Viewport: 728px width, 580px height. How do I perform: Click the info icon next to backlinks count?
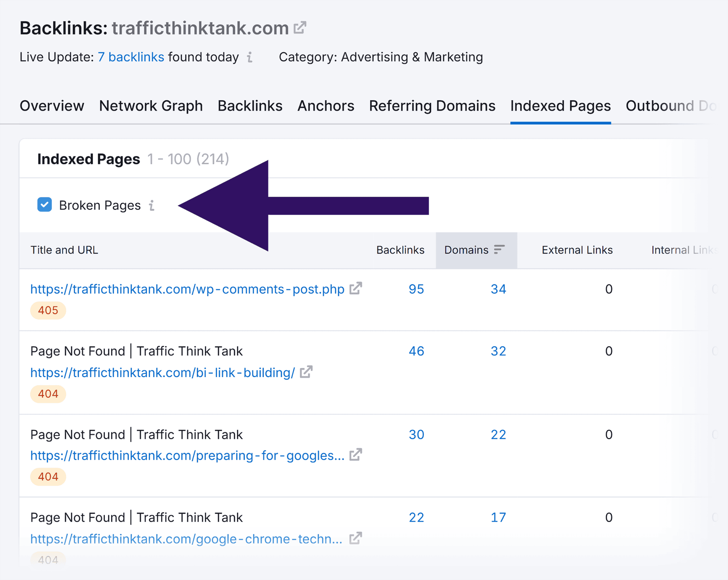(250, 58)
